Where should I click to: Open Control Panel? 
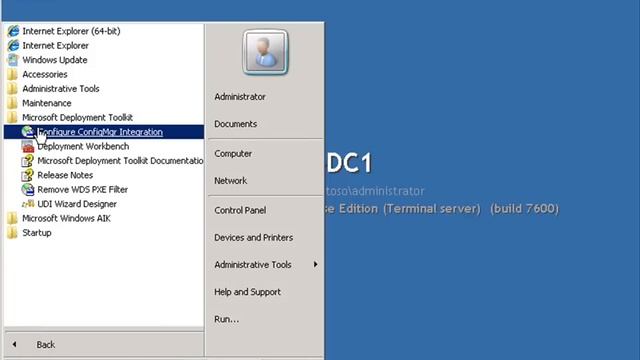[x=240, y=210]
